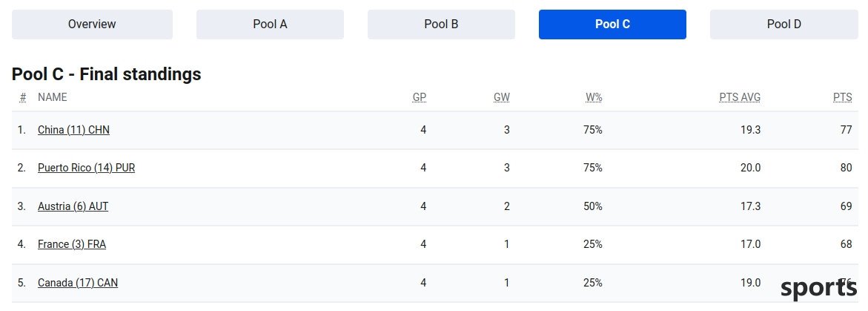Go to the Pool D tab

pos(783,24)
